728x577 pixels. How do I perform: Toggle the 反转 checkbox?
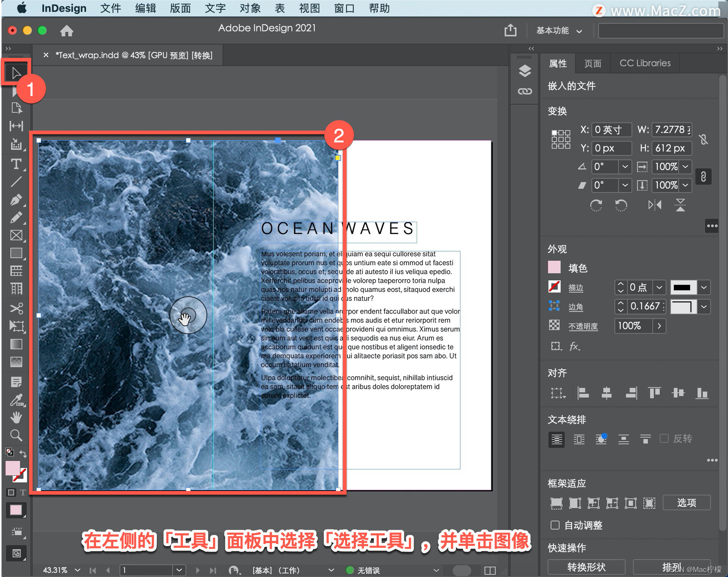(x=664, y=438)
